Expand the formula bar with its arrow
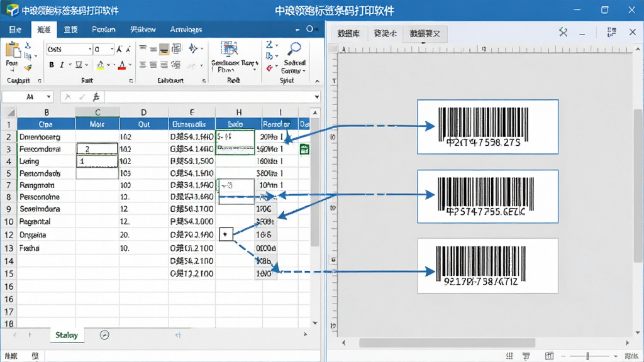This screenshot has height=362, width=644. tap(317, 97)
